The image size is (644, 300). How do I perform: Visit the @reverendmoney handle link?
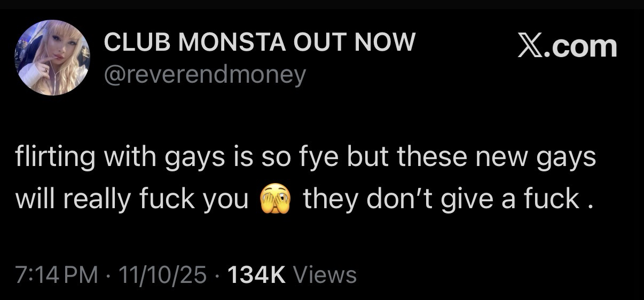(205, 75)
